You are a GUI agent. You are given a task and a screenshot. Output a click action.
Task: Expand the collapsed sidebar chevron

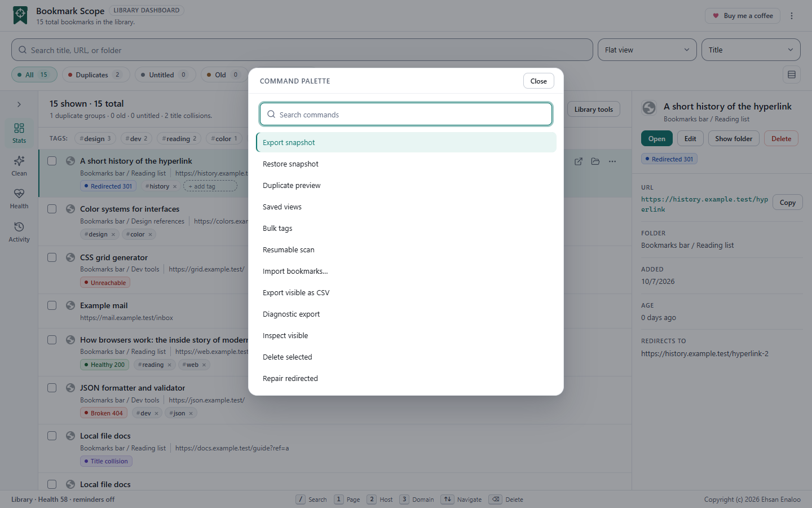(x=19, y=104)
